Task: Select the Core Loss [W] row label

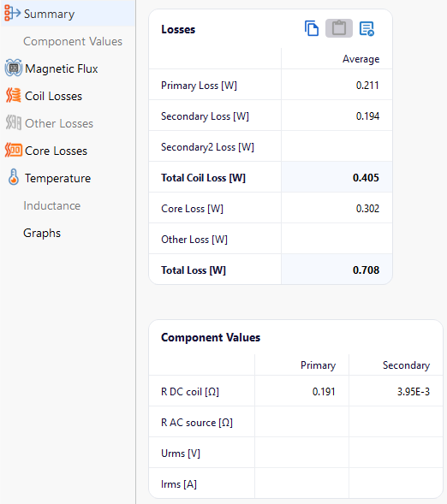Action: click(x=193, y=209)
